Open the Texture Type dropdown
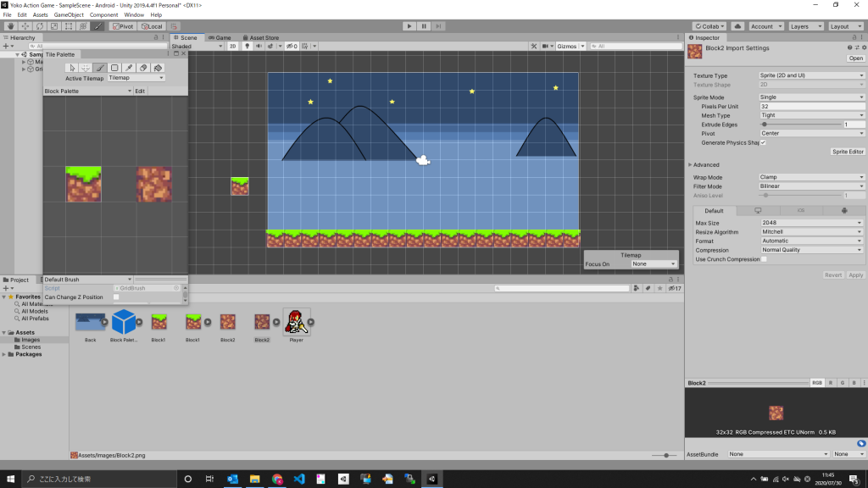The width and height of the screenshot is (868, 488). (811, 75)
